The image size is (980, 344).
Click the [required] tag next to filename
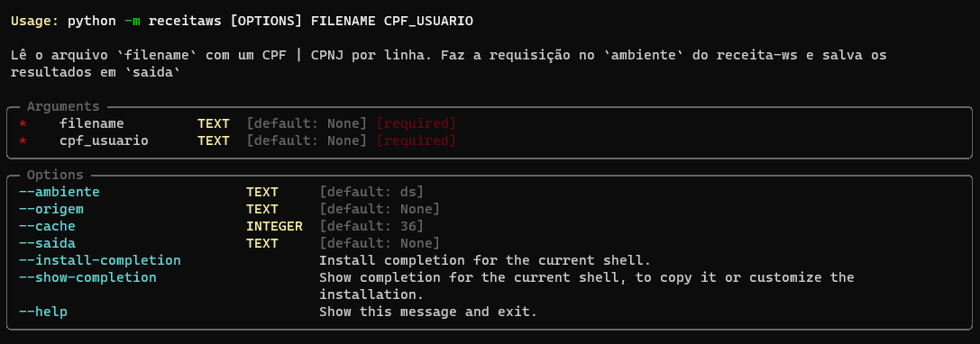point(417,123)
